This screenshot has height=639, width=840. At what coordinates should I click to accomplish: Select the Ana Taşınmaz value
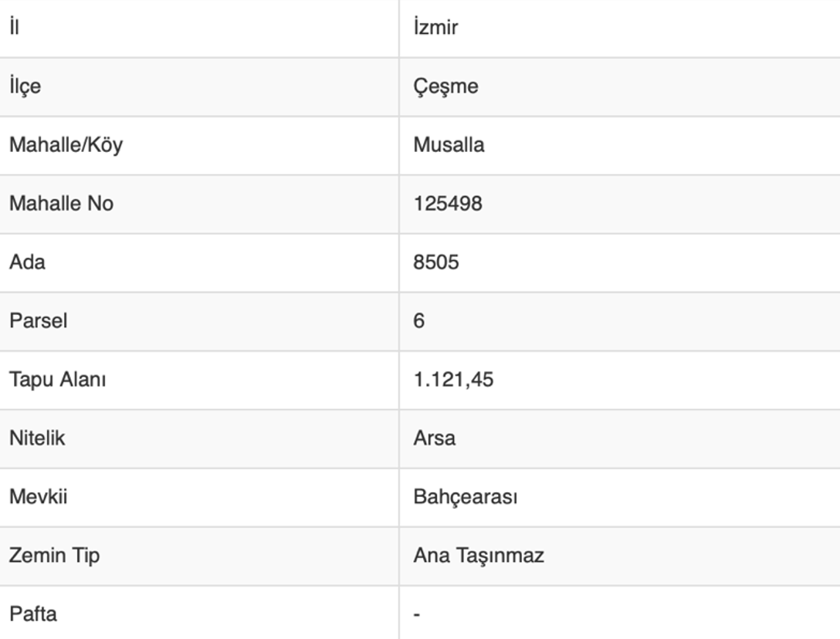pos(479,555)
